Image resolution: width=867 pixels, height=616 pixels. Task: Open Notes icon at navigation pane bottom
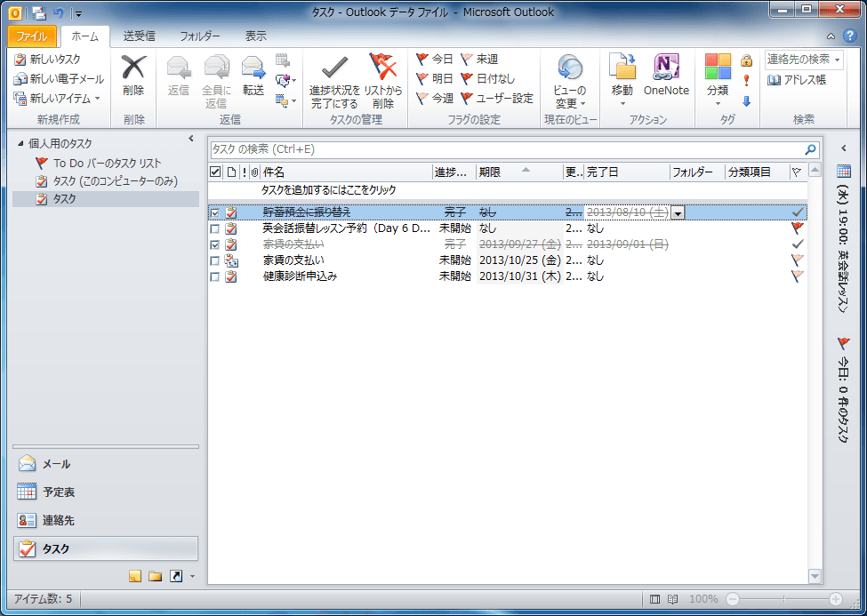pyautogui.click(x=135, y=576)
